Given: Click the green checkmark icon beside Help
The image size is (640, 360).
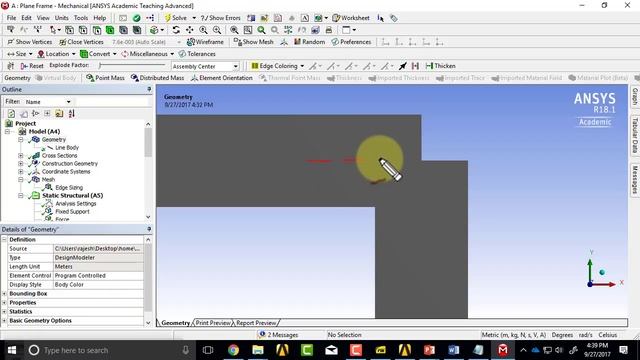Looking at the screenshot, I should click(136, 18).
